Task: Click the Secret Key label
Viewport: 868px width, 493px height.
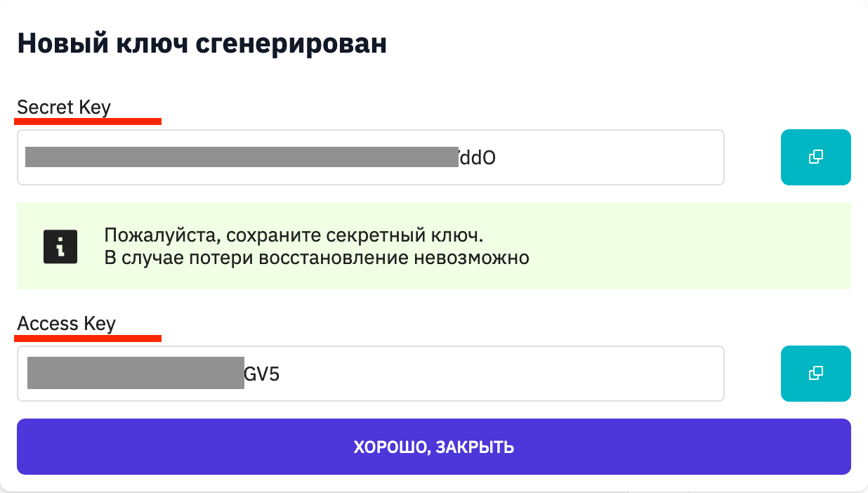Action: (64, 107)
